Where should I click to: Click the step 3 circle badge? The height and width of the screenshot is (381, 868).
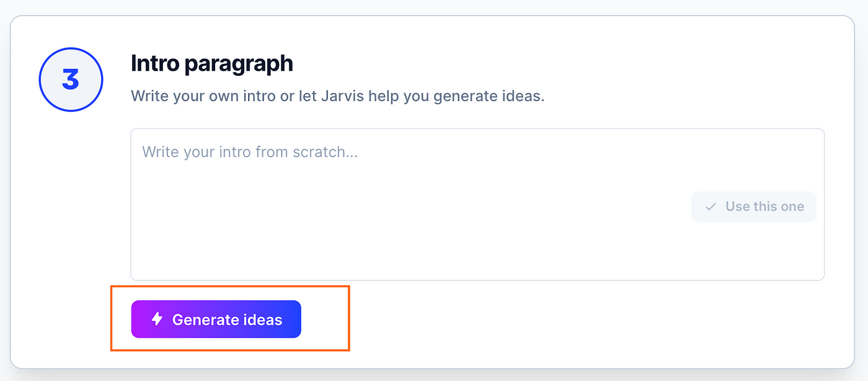(71, 80)
